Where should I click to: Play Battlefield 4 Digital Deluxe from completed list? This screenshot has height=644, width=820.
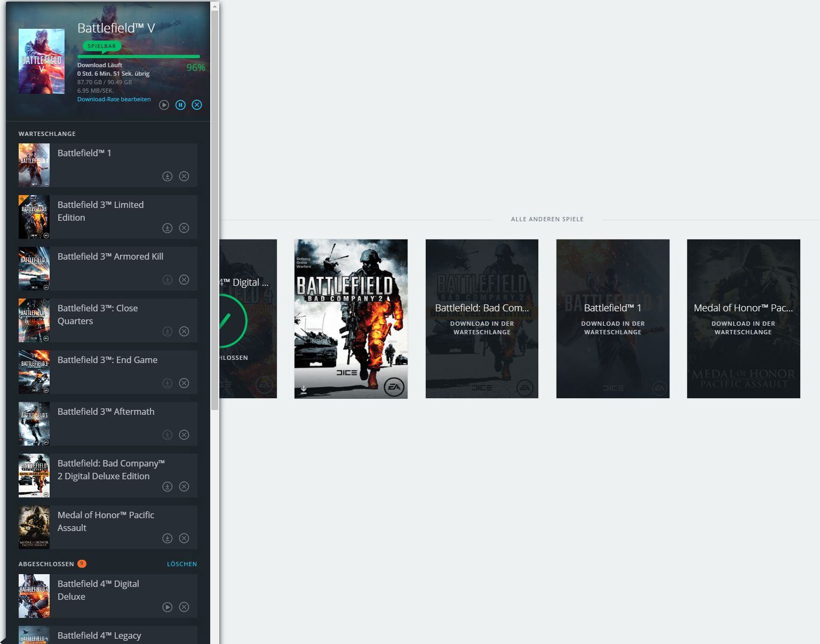[x=168, y=607]
